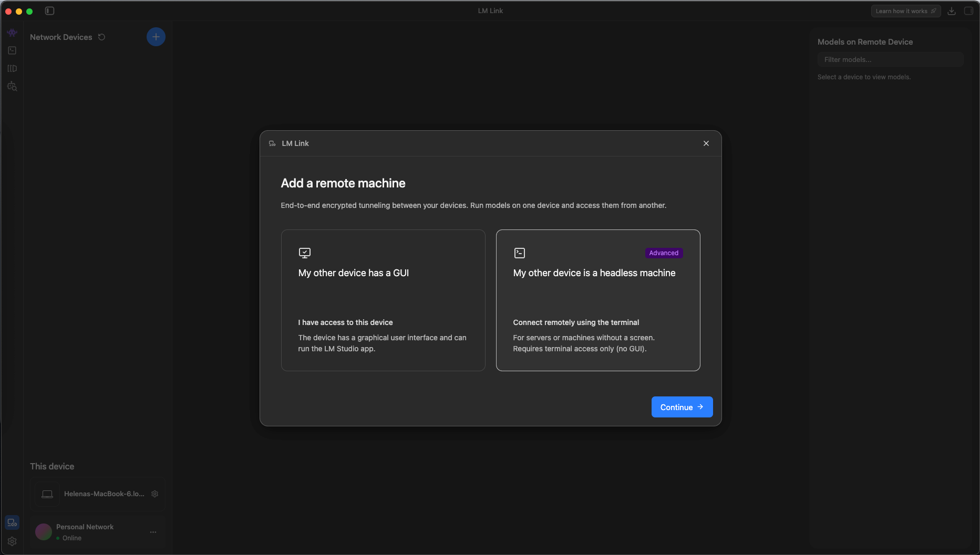Open app settings gear in sidebar
The width and height of the screenshot is (980, 555).
coord(12,541)
